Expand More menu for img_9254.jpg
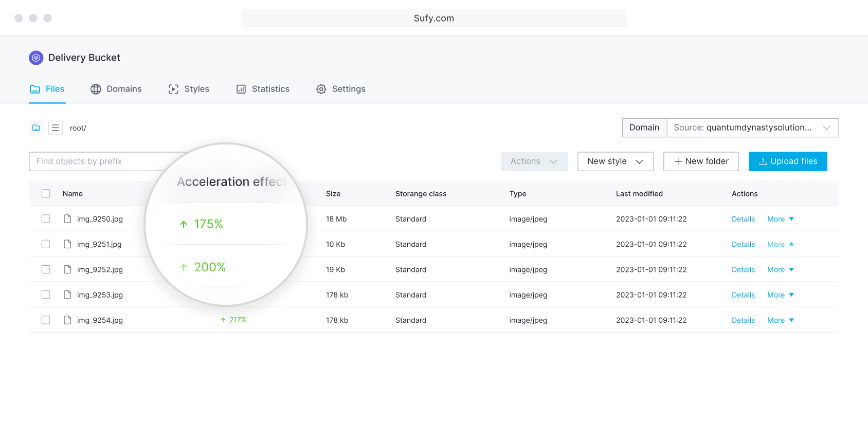The width and height of the screenshot is (868, 440). 781,320
